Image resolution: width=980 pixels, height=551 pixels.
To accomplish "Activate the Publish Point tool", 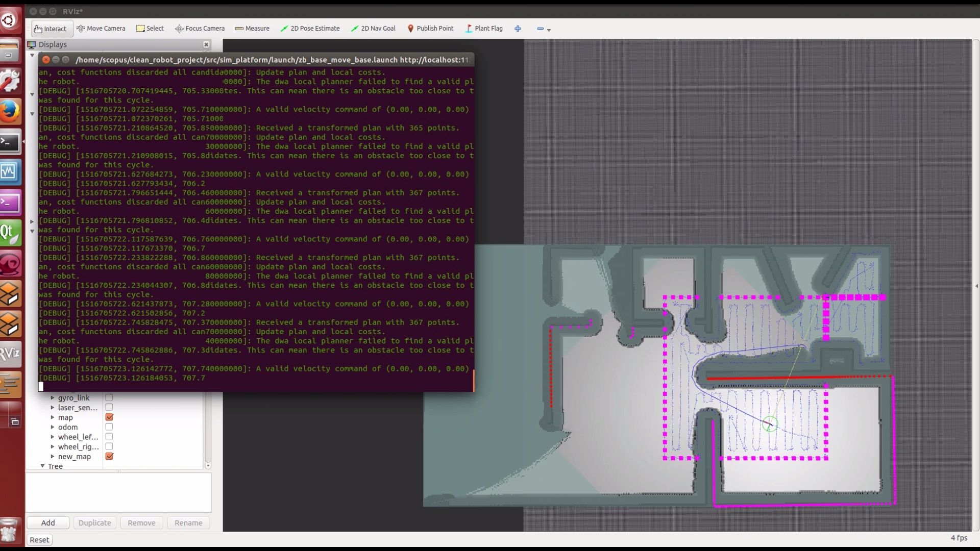I will [x=430, y=29].
